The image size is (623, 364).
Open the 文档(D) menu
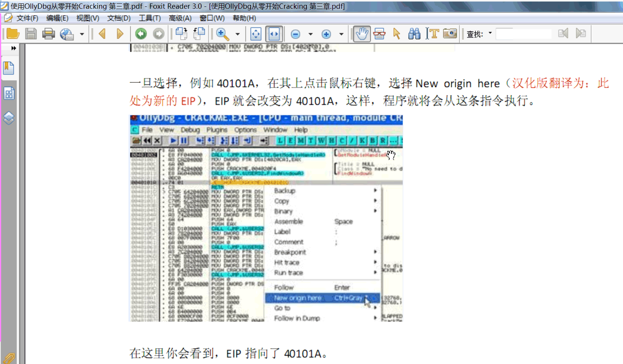coord(119,18)
